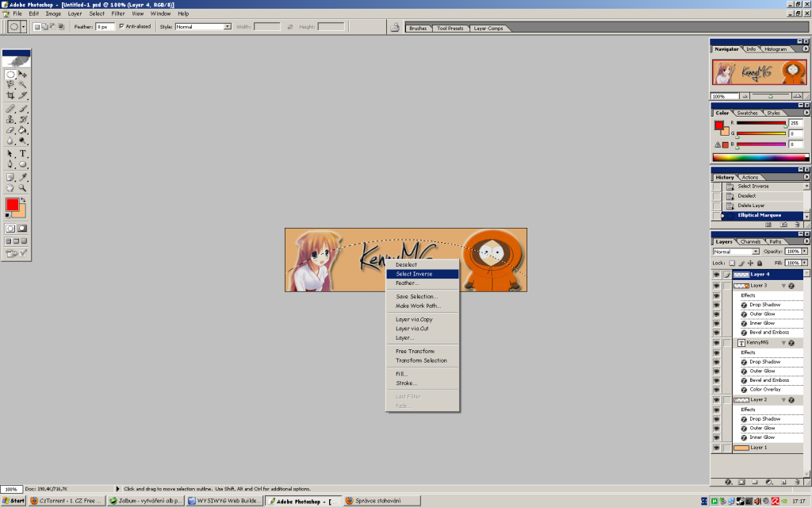
Task: Click the Start button
Action: (13, 501)
